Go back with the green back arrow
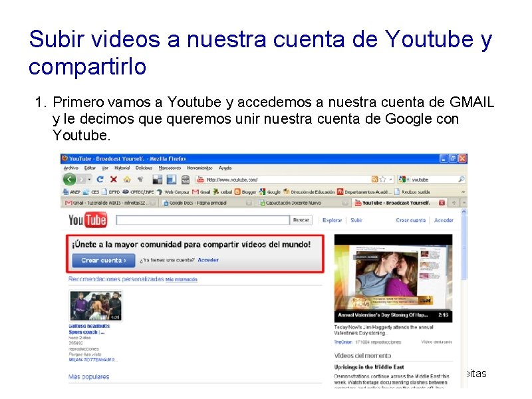This screenshot has height=399, width=532. click(x=70, y=179)
